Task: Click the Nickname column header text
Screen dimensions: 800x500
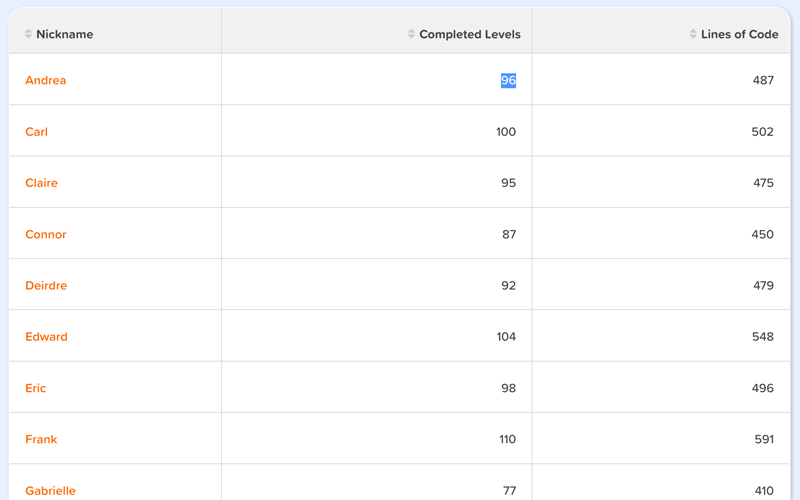Action: pos(64,34)
